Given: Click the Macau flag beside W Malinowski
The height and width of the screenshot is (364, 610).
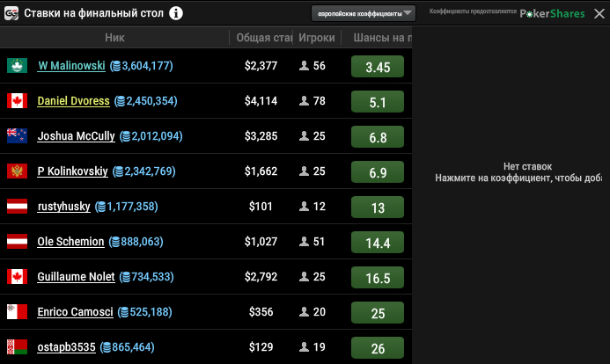Looking at the screenshot, I should pyautogui.click(x=17, y=66).
